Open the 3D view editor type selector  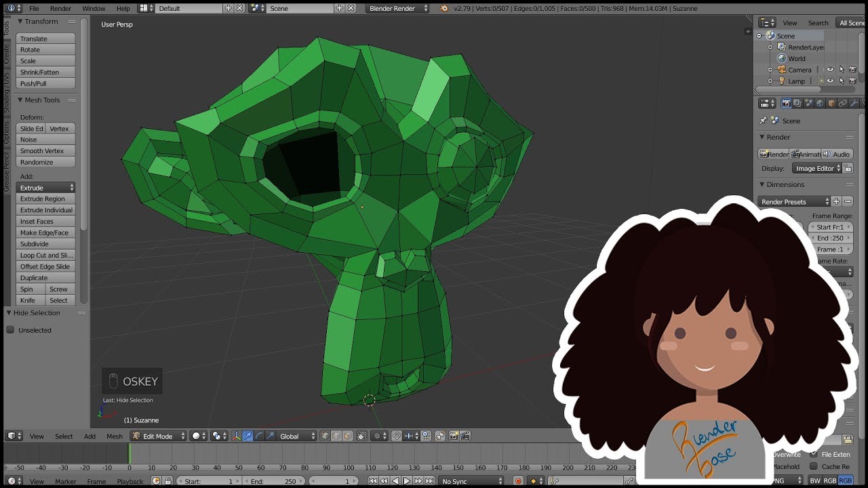click(x=14, y=436)
